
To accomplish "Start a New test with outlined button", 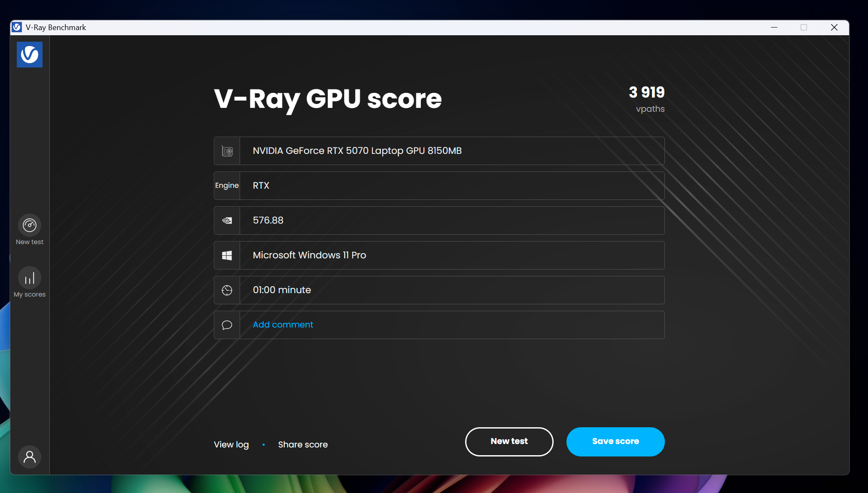I will pyautogui.click(x=509, y=441).
